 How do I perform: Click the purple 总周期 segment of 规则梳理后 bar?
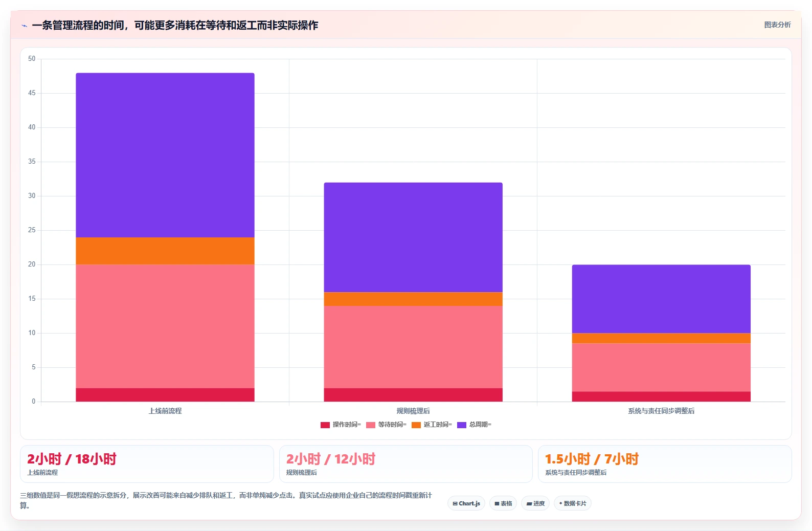(413, 237)
